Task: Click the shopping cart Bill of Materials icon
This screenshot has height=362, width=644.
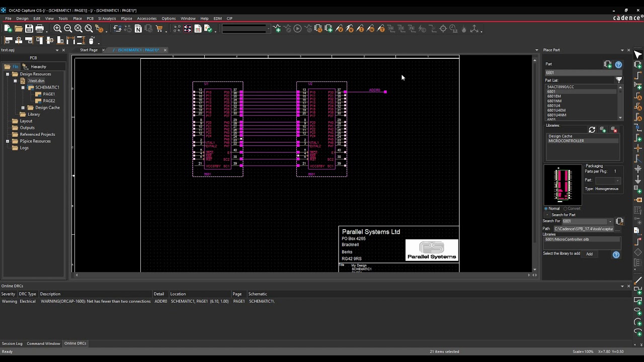Action: [x=159, y=29]
